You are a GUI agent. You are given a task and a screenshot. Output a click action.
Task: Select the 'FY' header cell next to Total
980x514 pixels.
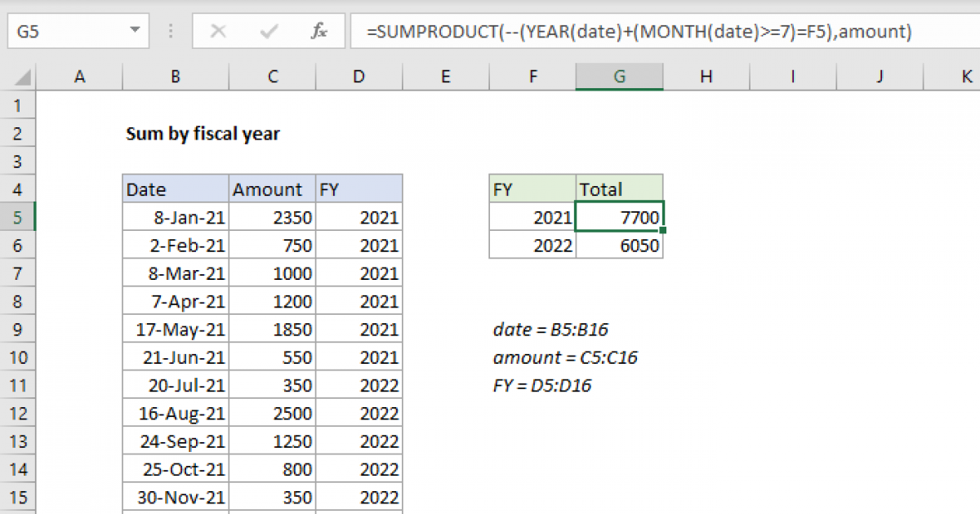tap(532, 188)
